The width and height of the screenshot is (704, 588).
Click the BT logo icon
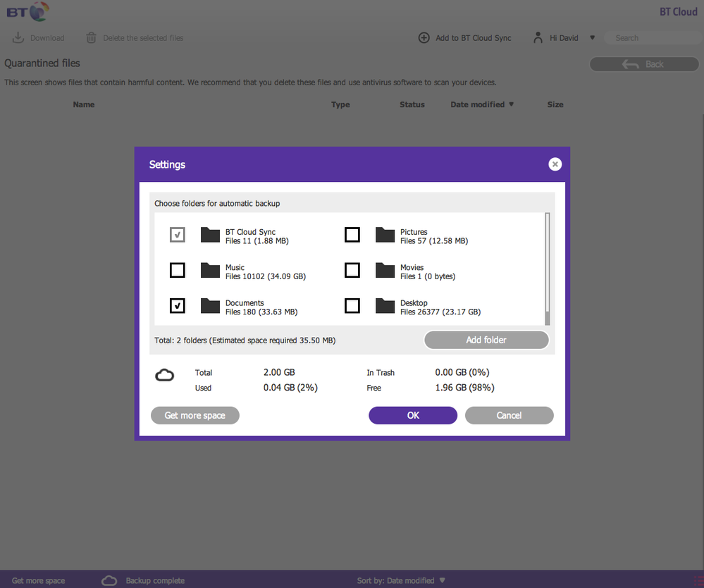click(x=27, y=11)
